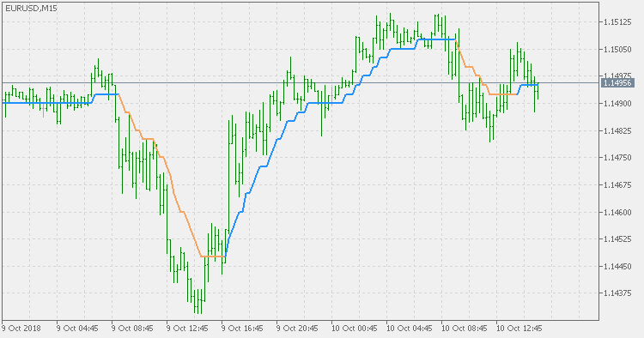Click the 9 Oct 20:45 time label

point(297,329)
